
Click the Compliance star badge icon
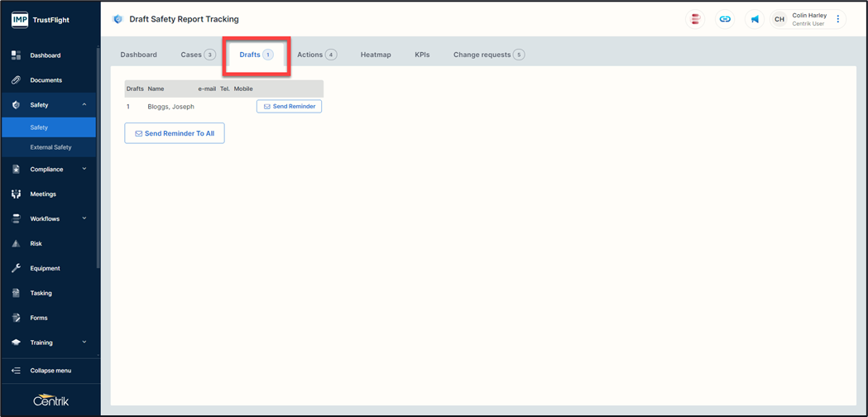coord(16,170)
